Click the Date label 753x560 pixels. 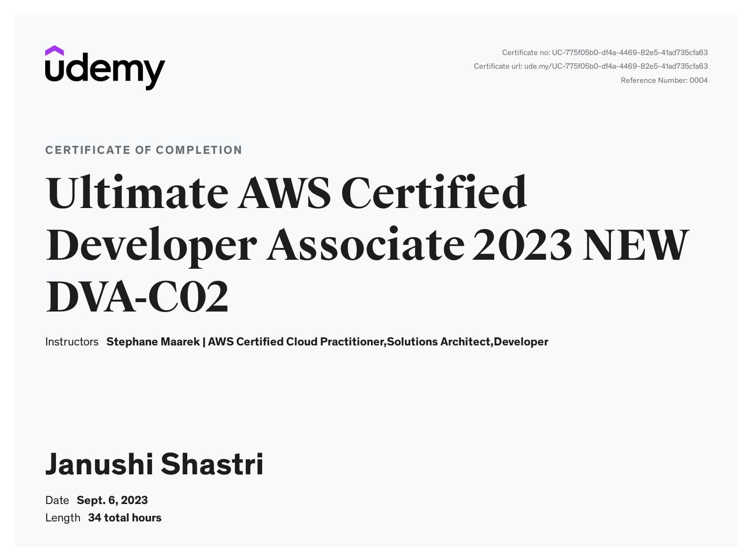pyautogui.click(x=56, y=500)
